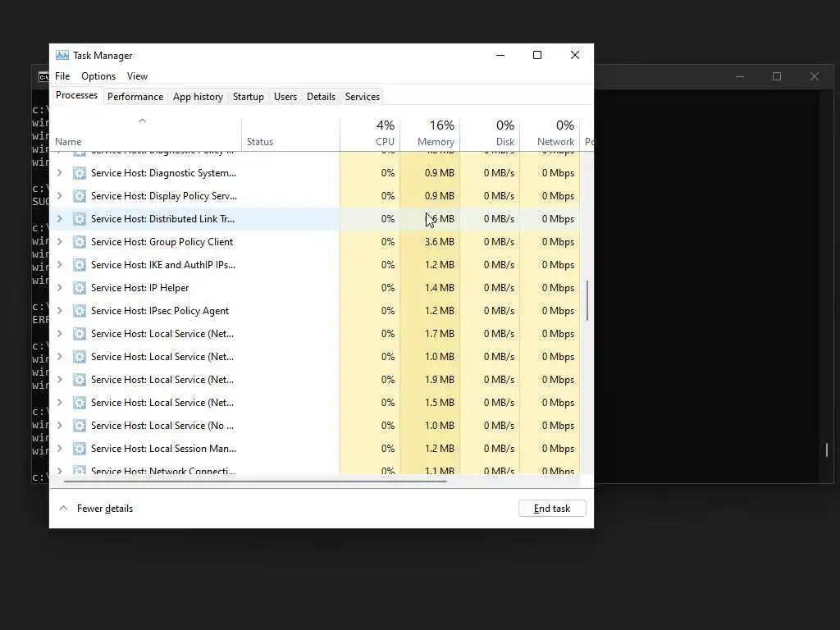Screen dimensions: 840x630
Task: Switch to the Performance tab
Action: tap(135, 97)
